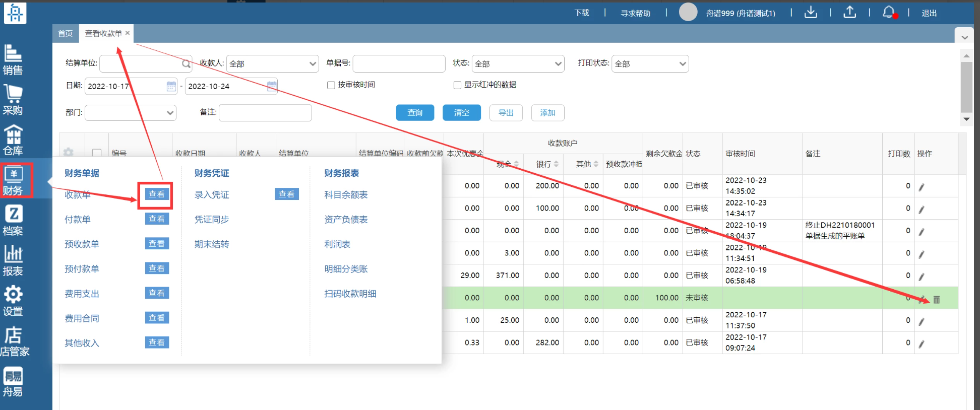This screenshot has width=980, height=410.
Task: Select 资产负债表 in the finance menu
Action: (346, 220)
